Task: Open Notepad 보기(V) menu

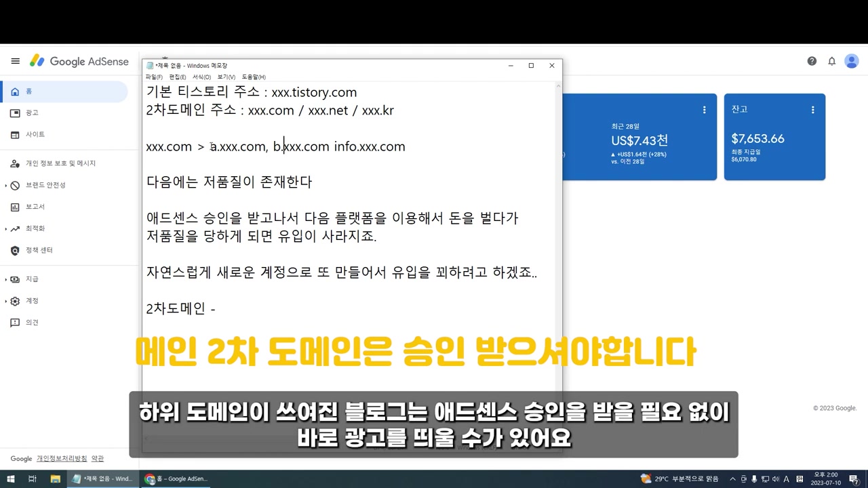Action: click(226, 77)
